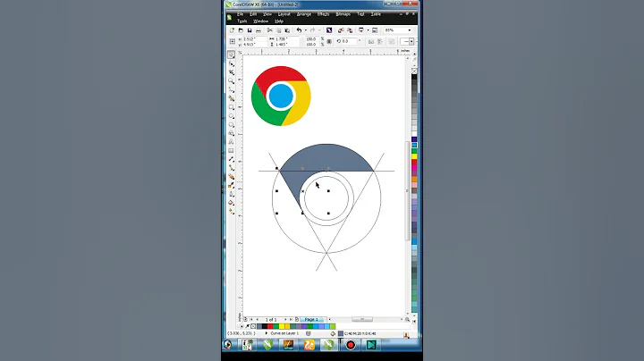
Task: Open the undo history dropdown arrow
Action: click(x=306, y=30)
